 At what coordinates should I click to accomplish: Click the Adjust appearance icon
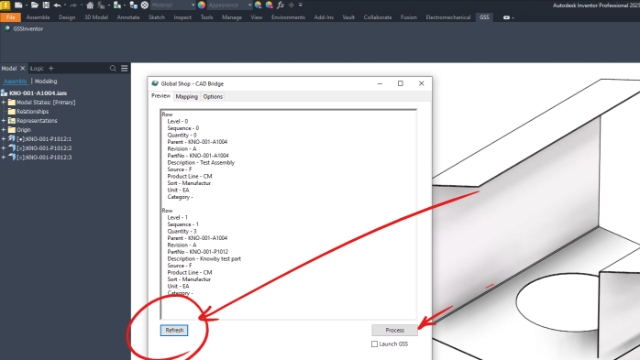258,5
